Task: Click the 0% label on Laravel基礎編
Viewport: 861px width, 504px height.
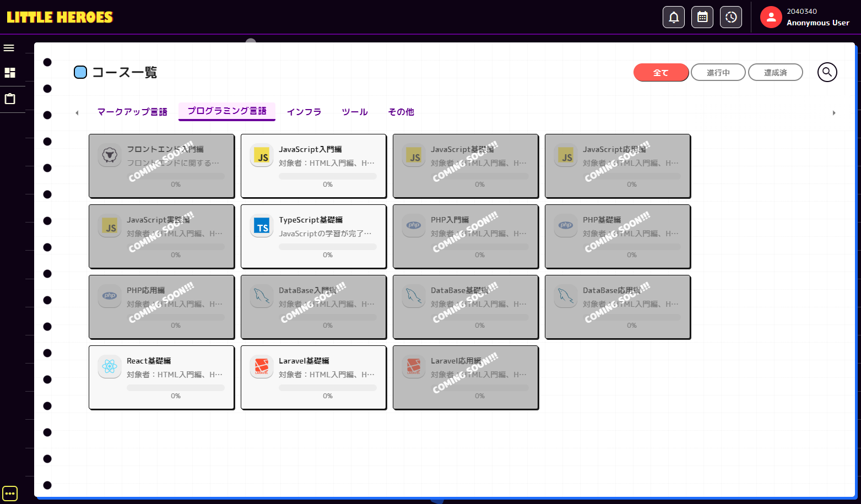Action: point(328,396)
